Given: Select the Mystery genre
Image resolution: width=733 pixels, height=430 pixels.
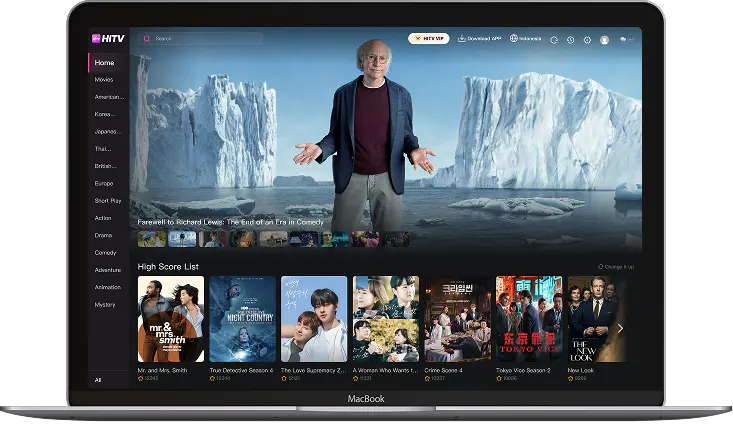Looking at the screenshot, I should (x=105, y=305).
